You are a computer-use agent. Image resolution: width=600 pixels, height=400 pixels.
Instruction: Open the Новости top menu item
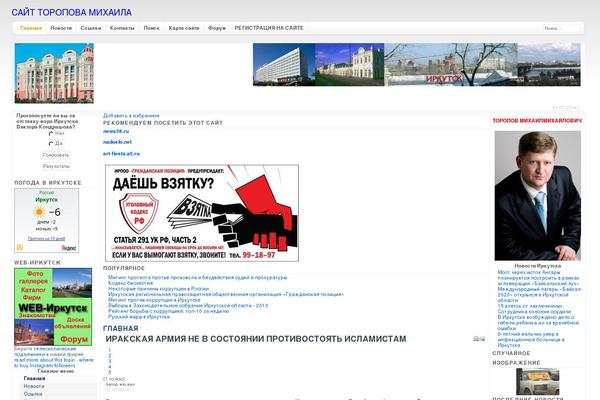61,28
